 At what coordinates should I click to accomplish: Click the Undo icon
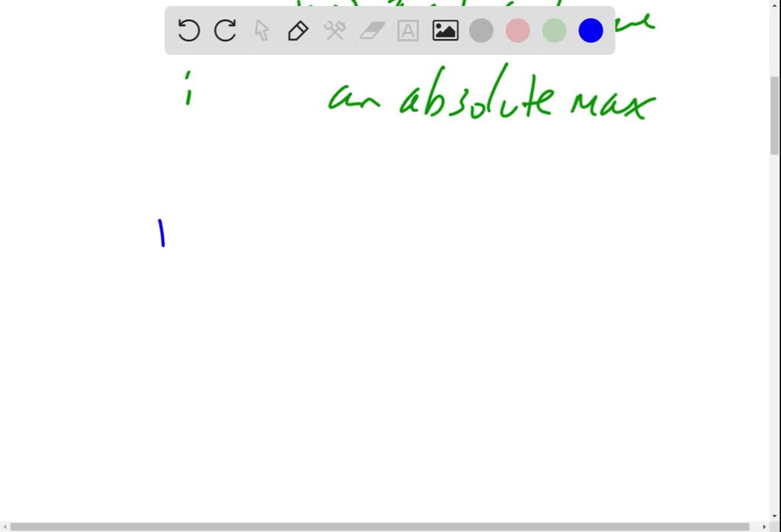(188, 30)
